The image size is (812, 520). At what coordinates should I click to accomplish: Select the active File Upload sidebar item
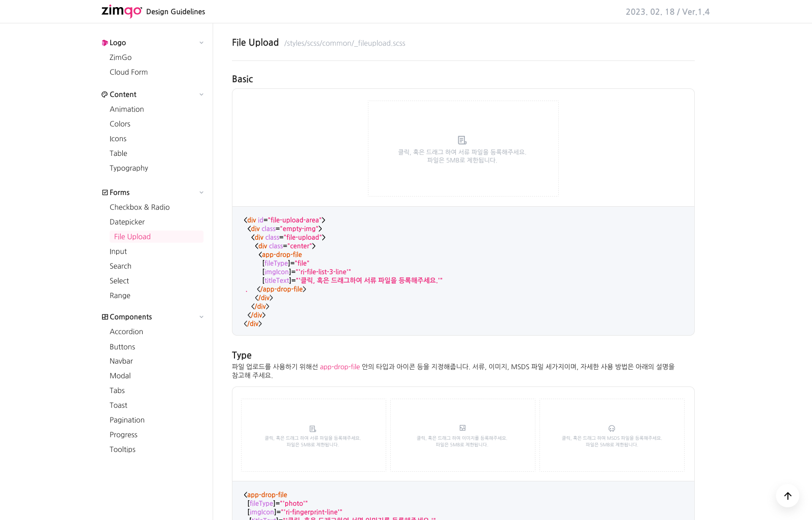click(132, 237)
